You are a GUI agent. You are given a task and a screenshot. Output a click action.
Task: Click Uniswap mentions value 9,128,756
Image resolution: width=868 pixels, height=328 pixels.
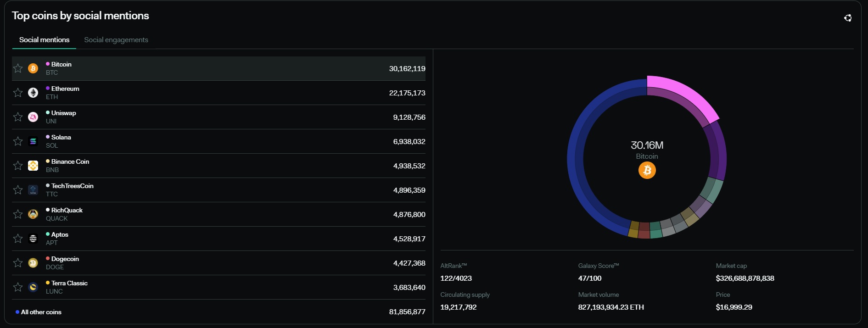409,117
